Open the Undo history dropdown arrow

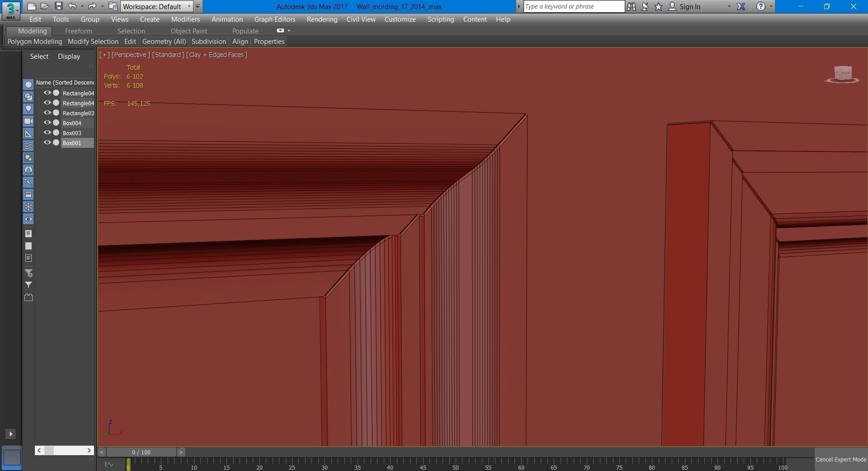click(x=82, y=6)
